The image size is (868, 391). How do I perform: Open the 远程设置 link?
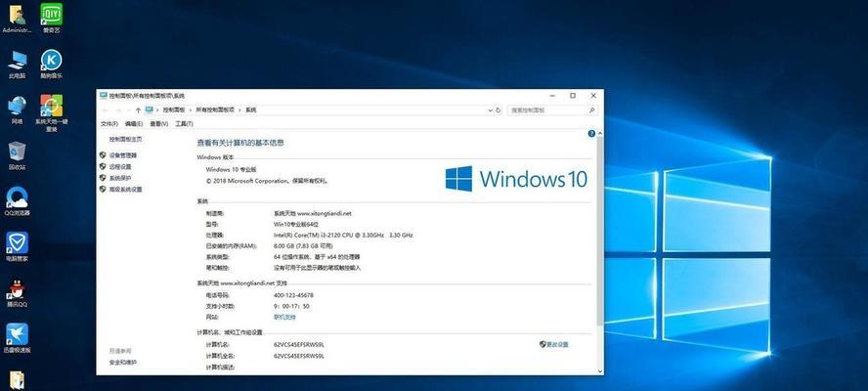click(120, 167)
